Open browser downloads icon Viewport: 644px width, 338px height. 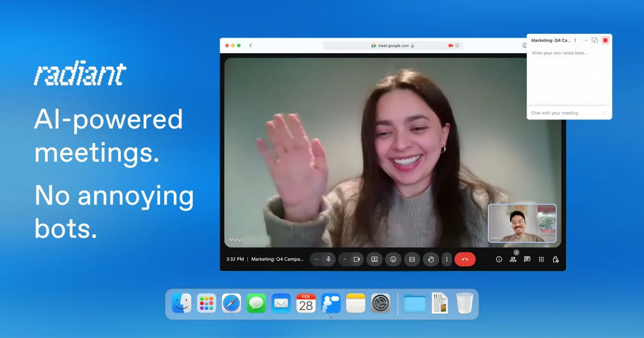[524, 46]
